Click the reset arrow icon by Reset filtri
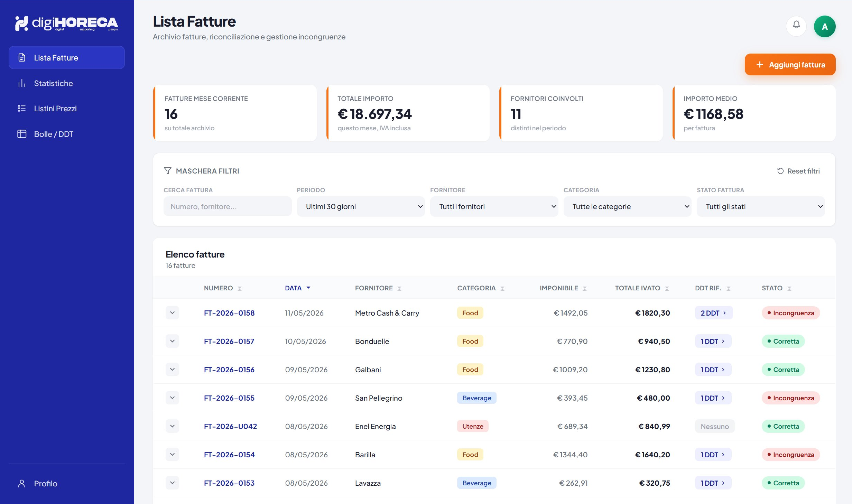This screenshot has height=504, width=852. coord(780,171)
